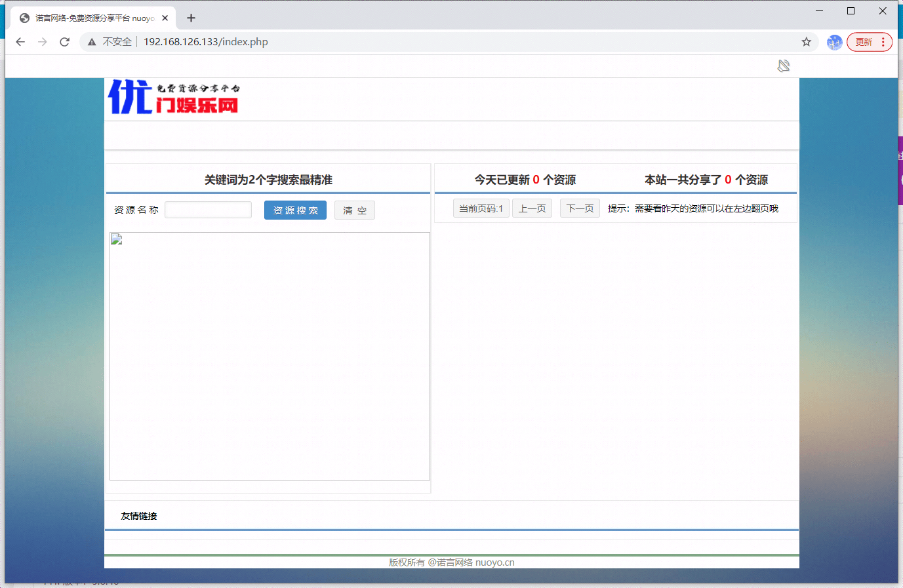Click the browser forward arrow
903x588 pixels.
[x=43, y=42]
